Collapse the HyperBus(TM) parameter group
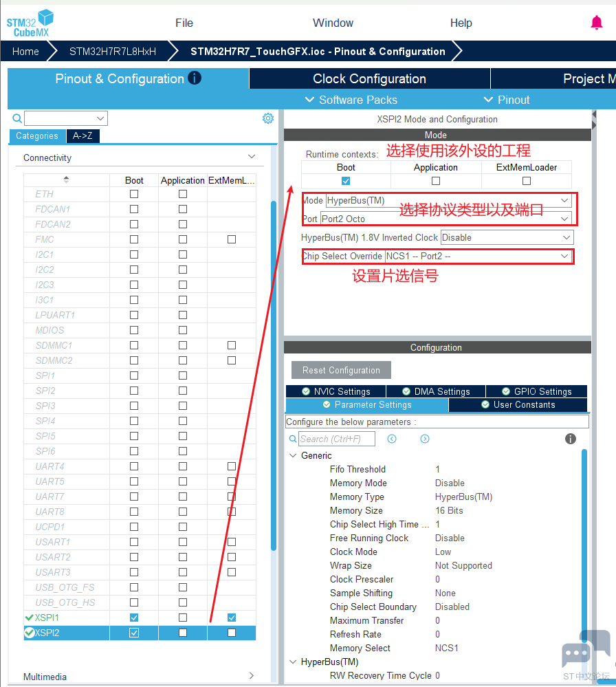The height and width of the screenshot is (687, 616). (293, 662)
